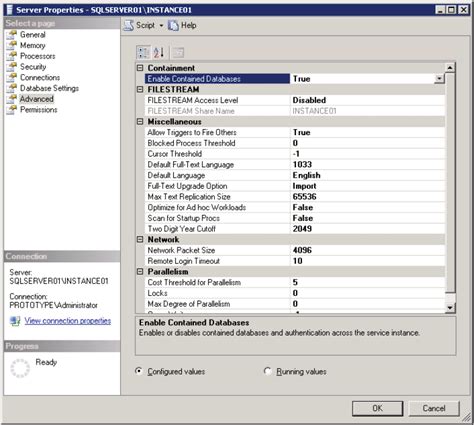Collapse the FILESTREAM category
Viewport: 474px width, 425px height.
[x=140, y=89]
